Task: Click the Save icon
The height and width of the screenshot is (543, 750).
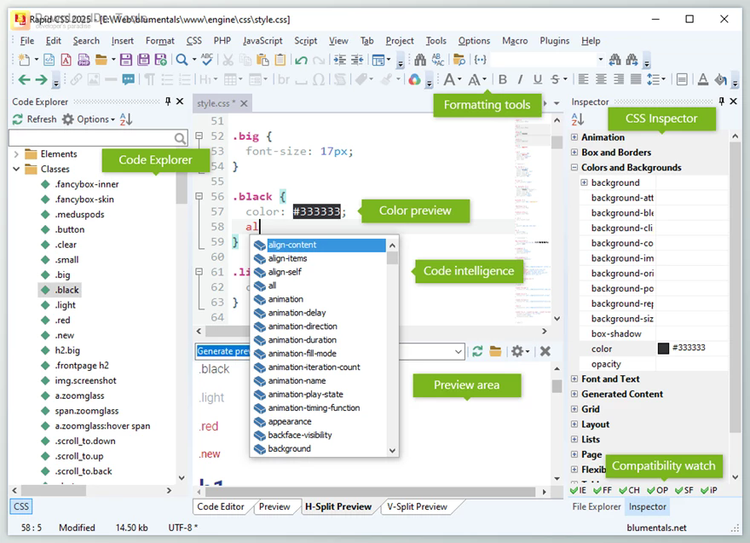Action: (x=126, y=60)
